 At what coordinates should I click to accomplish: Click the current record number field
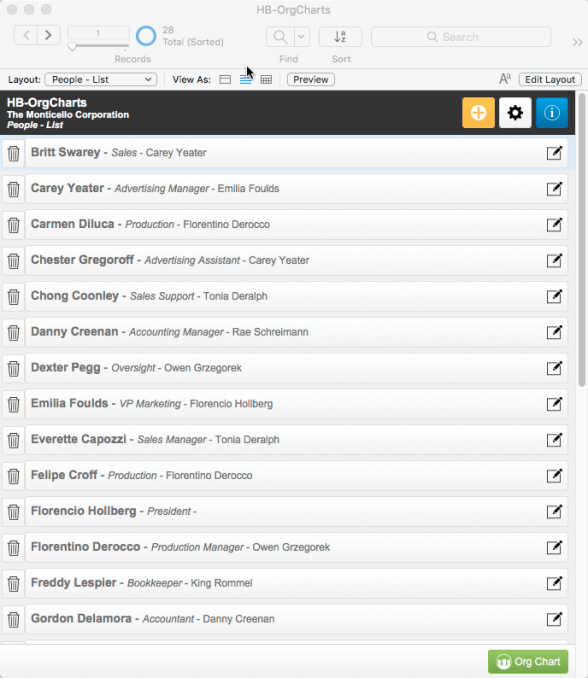(98, 33)
